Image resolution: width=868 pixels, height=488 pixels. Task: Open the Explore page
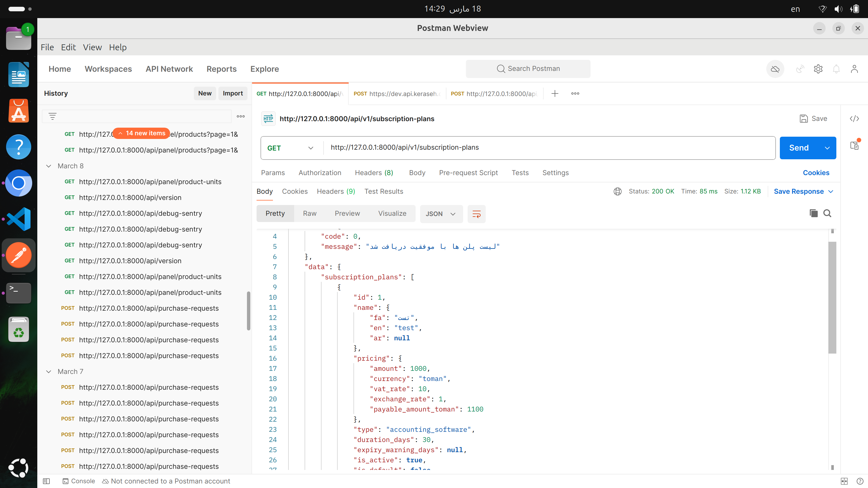pos(264,69)
